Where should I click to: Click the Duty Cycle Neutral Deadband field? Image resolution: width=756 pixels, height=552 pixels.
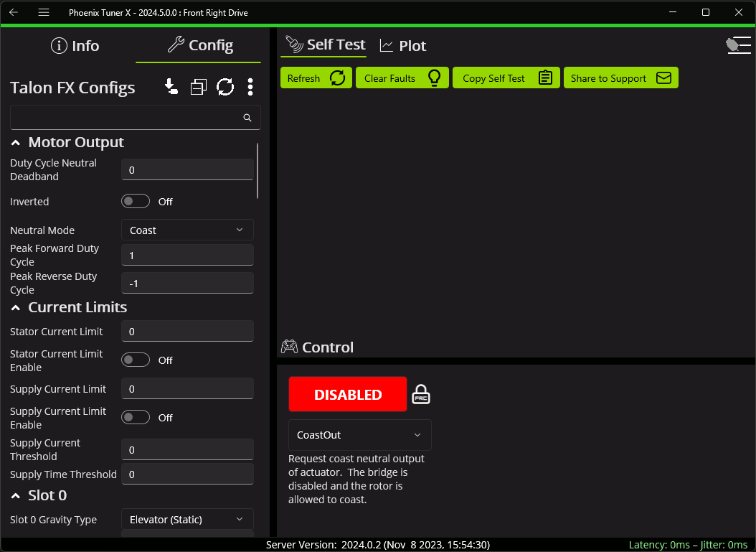click(x=187, y=170)
